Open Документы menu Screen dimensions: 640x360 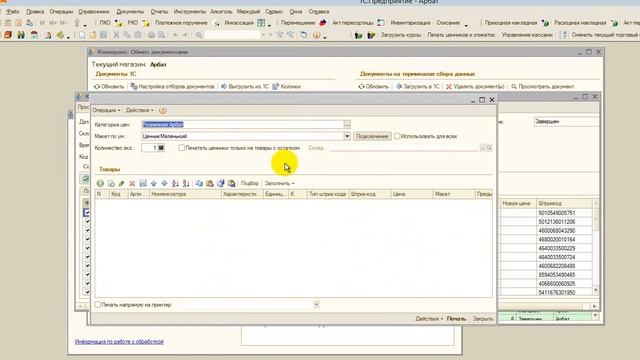click(130, 12)
